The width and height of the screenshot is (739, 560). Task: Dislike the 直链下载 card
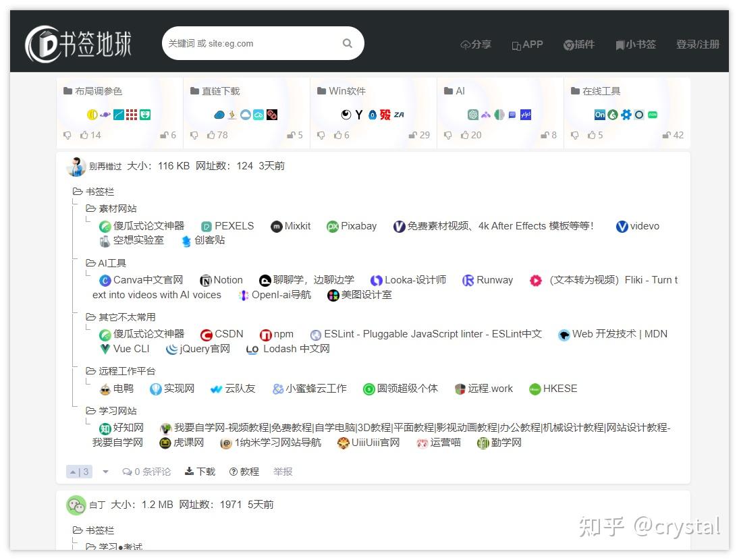[x=194, y=135]
